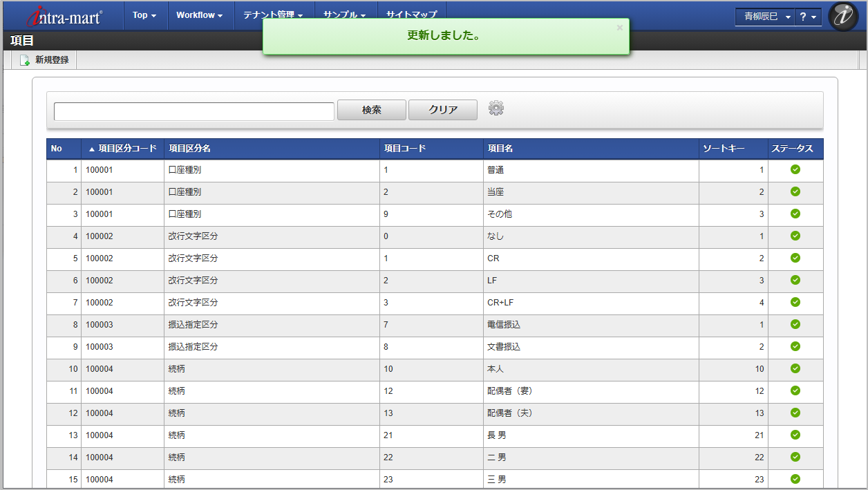Select item name cell CR+LF
The width and height of the screenshot is (868, 490).
pyautogui.click(x=591, y=303)
